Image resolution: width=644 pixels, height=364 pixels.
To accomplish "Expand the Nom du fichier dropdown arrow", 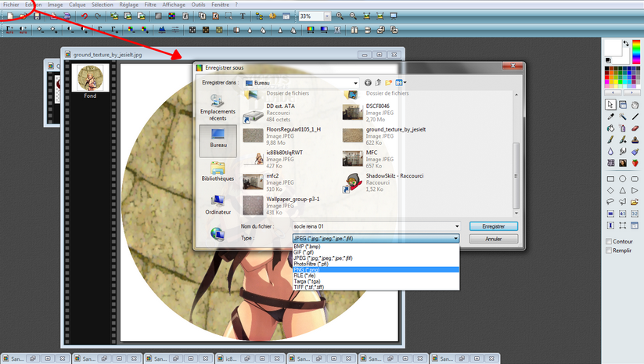I will [457, 226].
